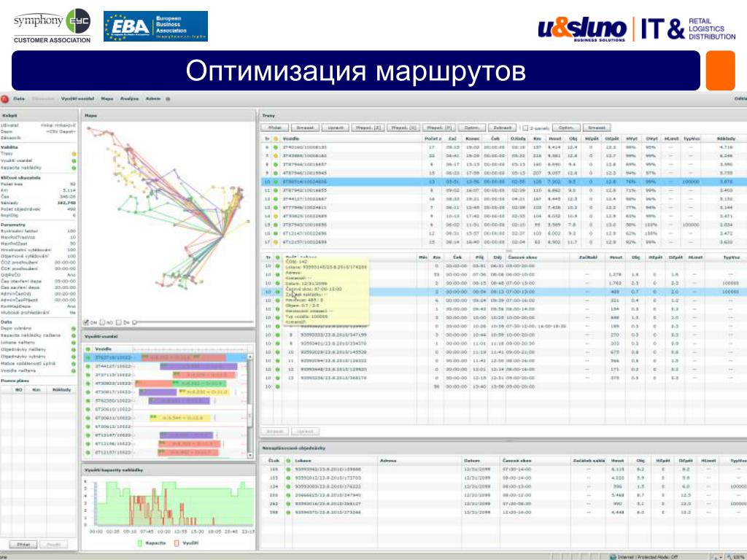Click purple Gantt bar of vehicle 6T12147

pos(186,435)
